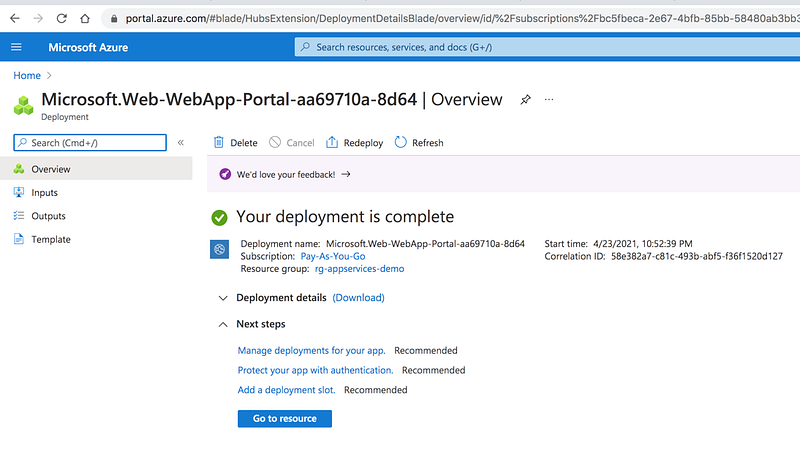Click the Refresh circular arrow icon
The image size is (800, 462).
401,142
